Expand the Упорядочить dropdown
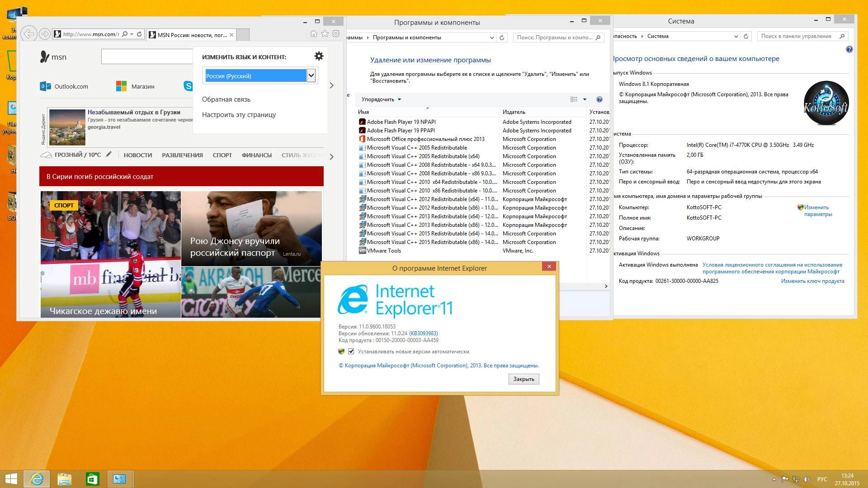This screenshot has width=868, height=488. (x=381, y=99)
